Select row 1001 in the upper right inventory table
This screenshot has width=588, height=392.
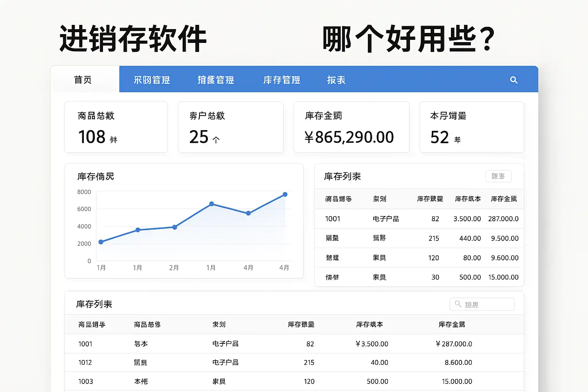[x=419, y=219]
